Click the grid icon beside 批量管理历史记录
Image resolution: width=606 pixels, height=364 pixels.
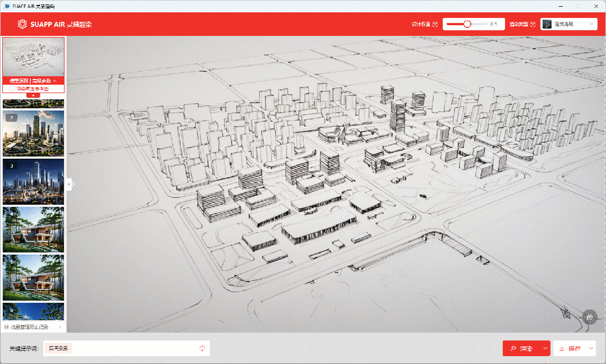click(x=6, y=326)
